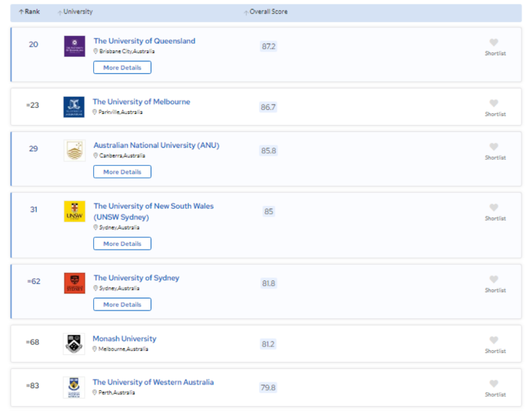Open The University of Queensland link
Viewport: 532px width, 411px height.
(144, 41)
